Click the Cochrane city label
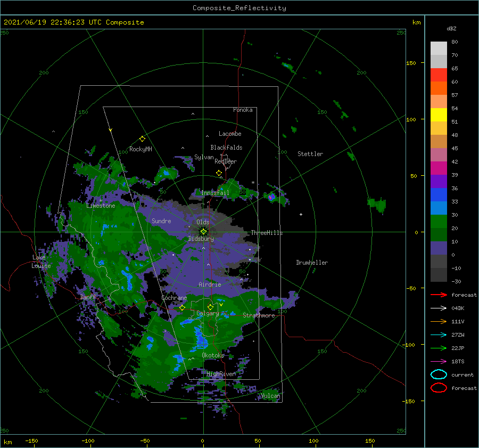 pos(174,298)
